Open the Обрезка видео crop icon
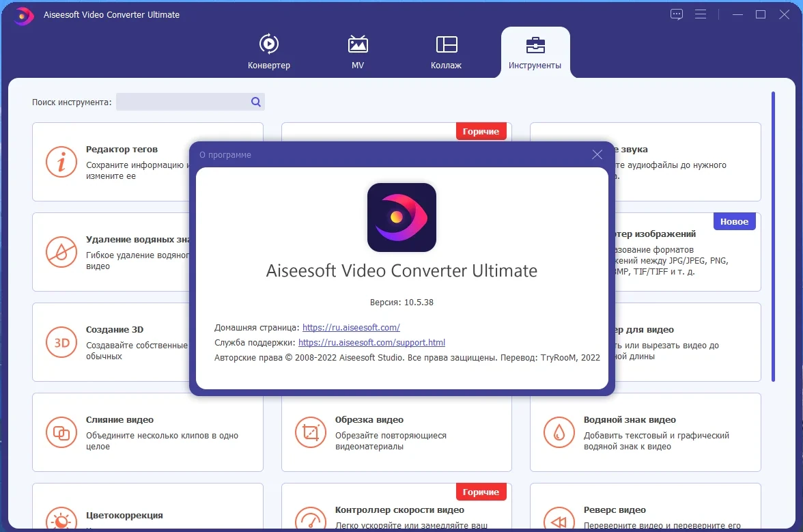Image resolution: width=803 pixels, height=532 pixels. click(x=310, y=432)
